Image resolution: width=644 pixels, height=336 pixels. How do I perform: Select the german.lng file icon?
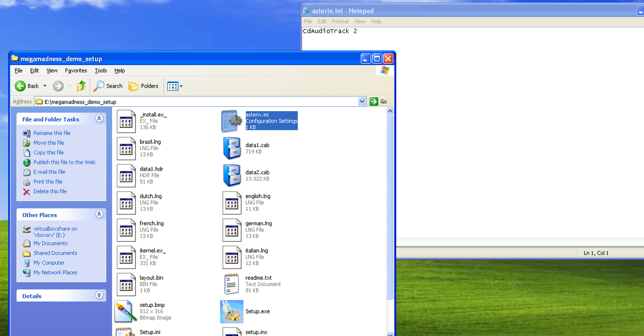point(232,230)
